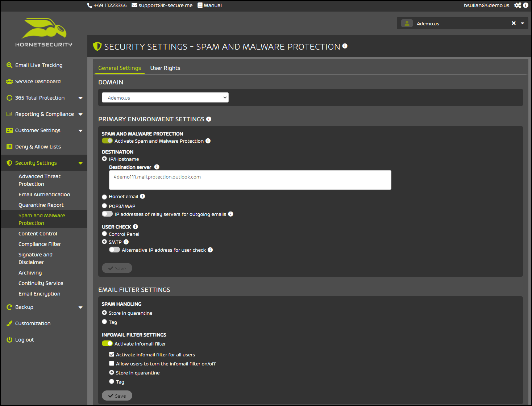Image resolution: width=532 pixels, height=406 pixels.
Task: Open Compliance Filter submenu item
Action: pos(40,244)
